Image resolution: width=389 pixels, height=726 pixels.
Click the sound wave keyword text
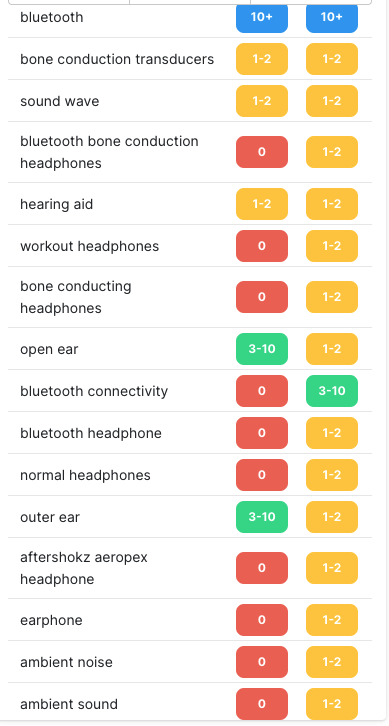coord(59,101)
